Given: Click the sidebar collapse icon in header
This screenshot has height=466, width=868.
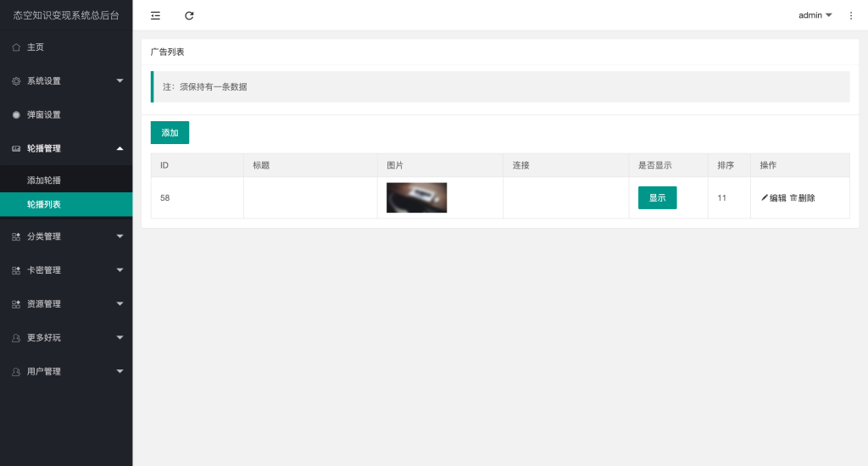Looking at the screenshot, I should (155, 15).
